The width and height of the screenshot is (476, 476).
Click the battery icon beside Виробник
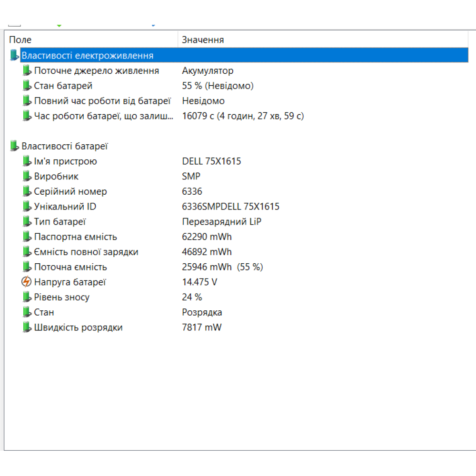click(x=27, y=176)
